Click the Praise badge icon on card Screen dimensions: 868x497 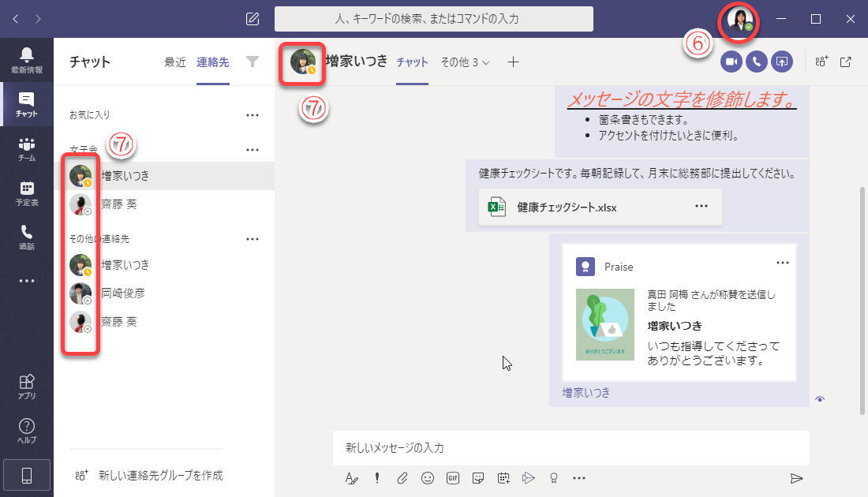(x=586, y=266)
